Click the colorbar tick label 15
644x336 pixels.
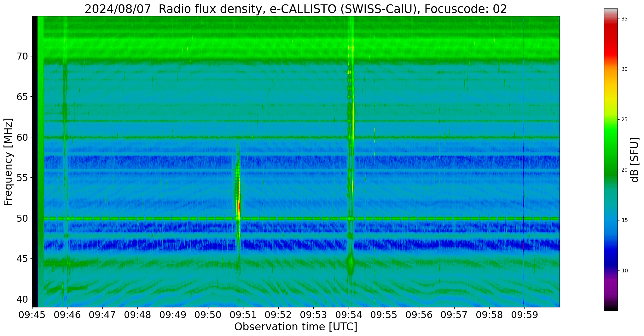click(x=624, y=220)
